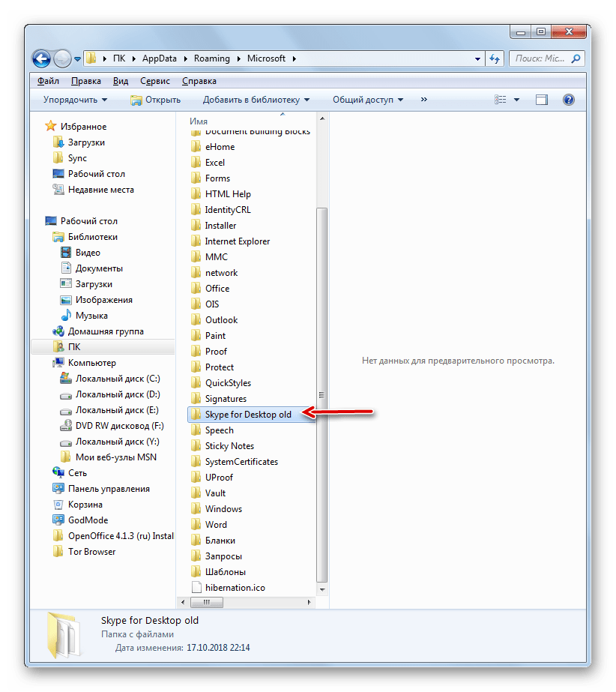
Task: Select Сеть in navigation pane
Action: pyautogui.click(x=70, y=473)
